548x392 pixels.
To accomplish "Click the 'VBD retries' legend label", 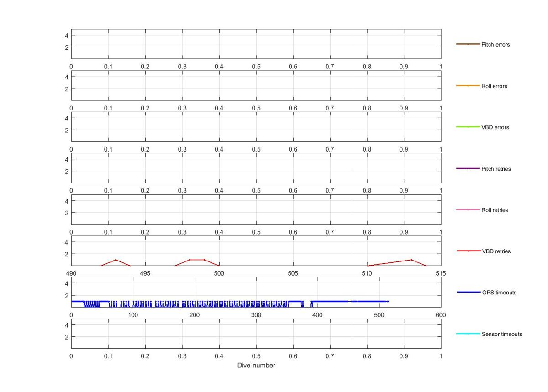I will click(x=496, y=251).
